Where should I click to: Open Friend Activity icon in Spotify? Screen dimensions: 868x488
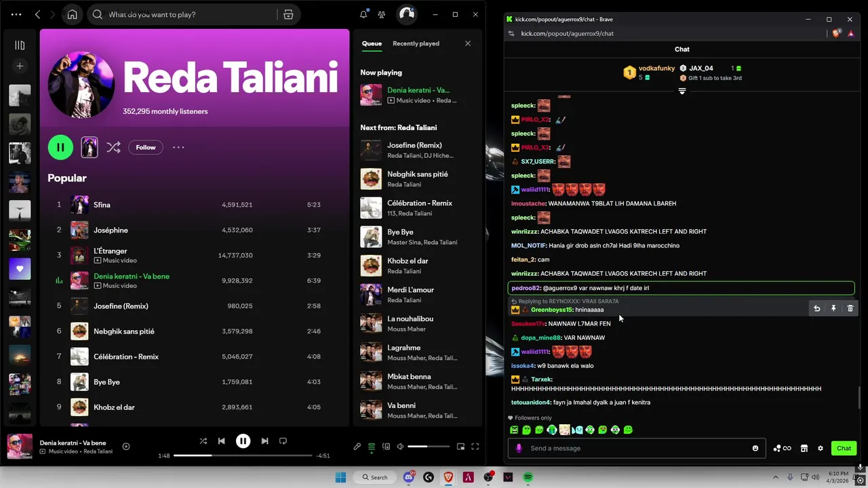click(382, 14)
